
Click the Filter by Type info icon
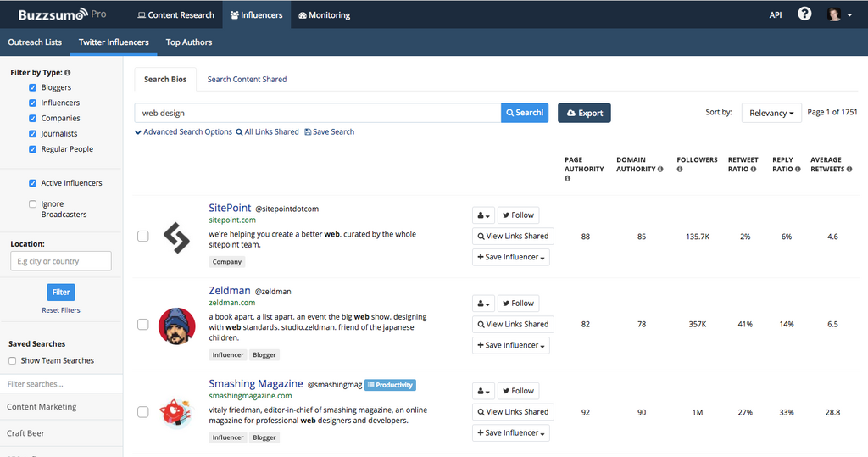pyautogui.click(x=68, y=73)
